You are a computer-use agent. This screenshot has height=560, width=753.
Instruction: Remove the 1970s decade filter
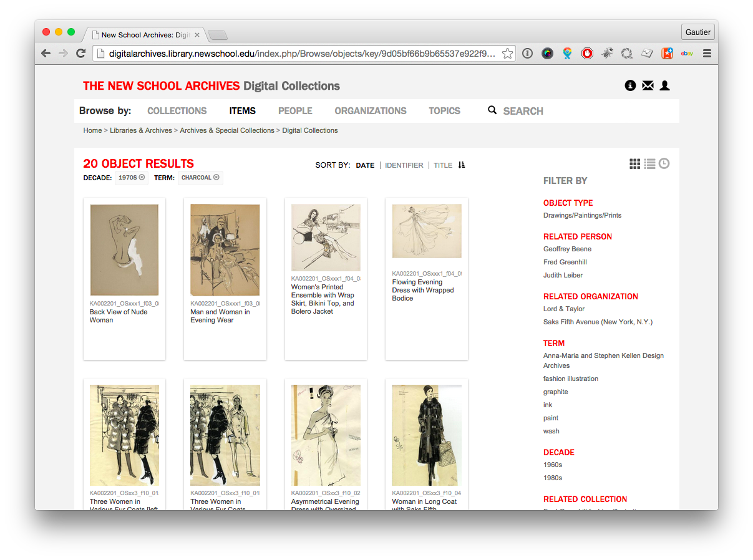click(142, 178)
